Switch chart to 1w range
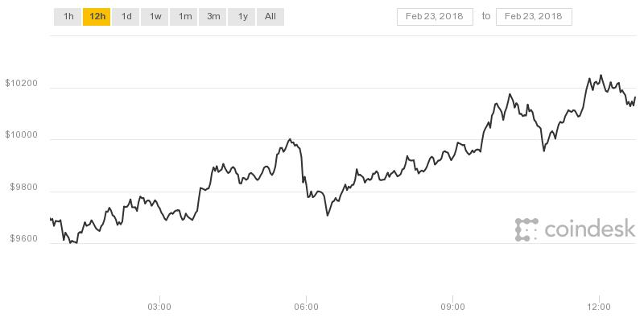The image size is (644, 322). click(155, 17)
